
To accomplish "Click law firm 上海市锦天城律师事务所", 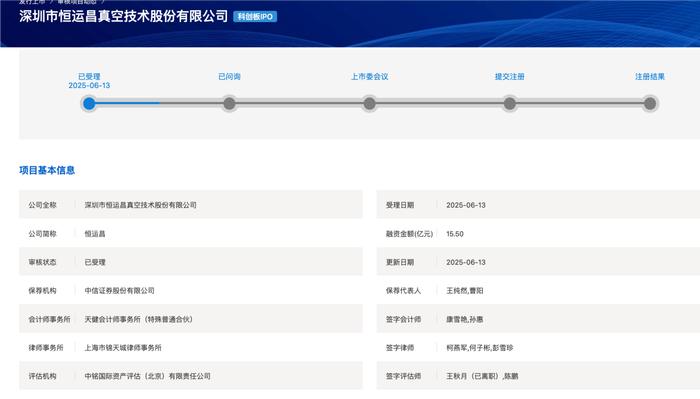I will pyautogui.click(x=123, y=348).
